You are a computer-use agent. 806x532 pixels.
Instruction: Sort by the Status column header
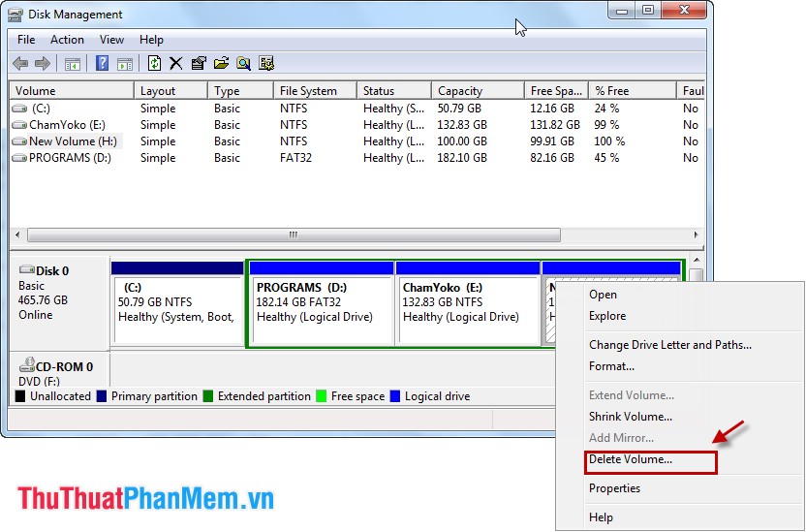[x=394, y=91]
